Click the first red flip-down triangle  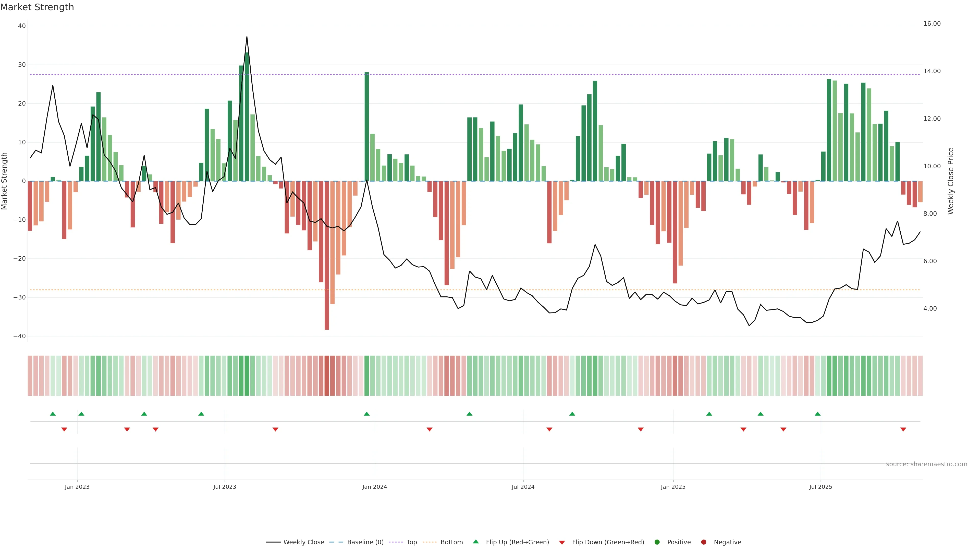click(64, 429)
